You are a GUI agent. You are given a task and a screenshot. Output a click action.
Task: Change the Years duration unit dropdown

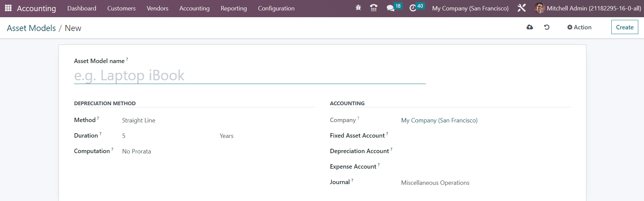pos(263,136)
